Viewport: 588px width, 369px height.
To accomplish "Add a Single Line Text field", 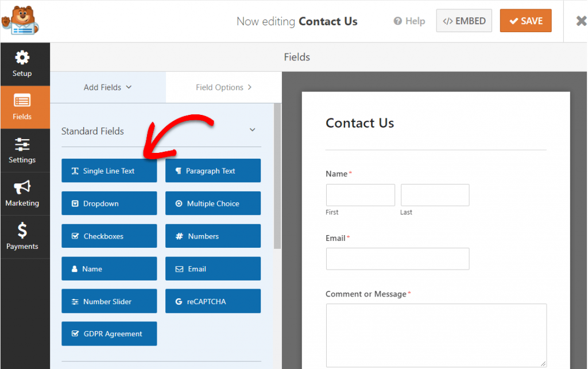I will pos(109,171).
